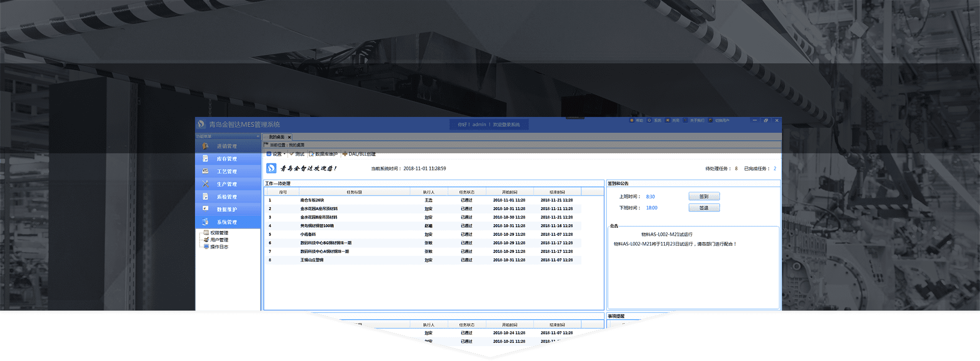The height and width of the screenshot is (361, 980).
Task: Click the 切换用户 icon in title bar
Action: pyautogui.click(x=710, y=121)
